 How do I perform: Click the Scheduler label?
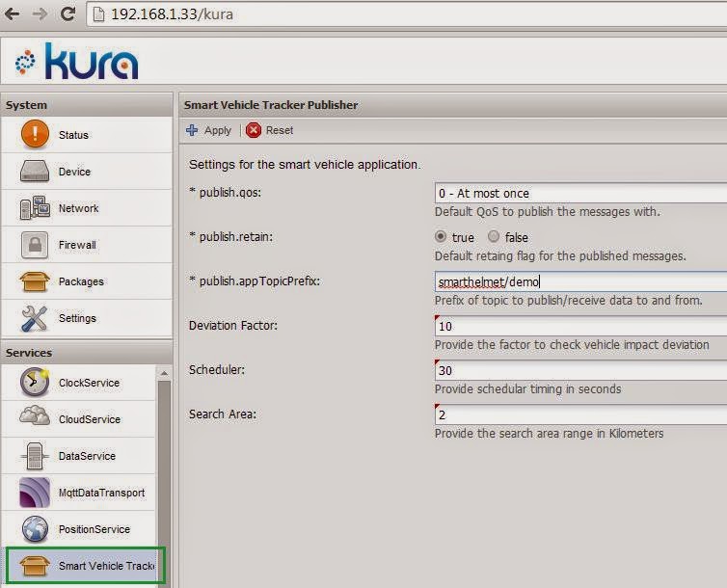click(217, 370)
